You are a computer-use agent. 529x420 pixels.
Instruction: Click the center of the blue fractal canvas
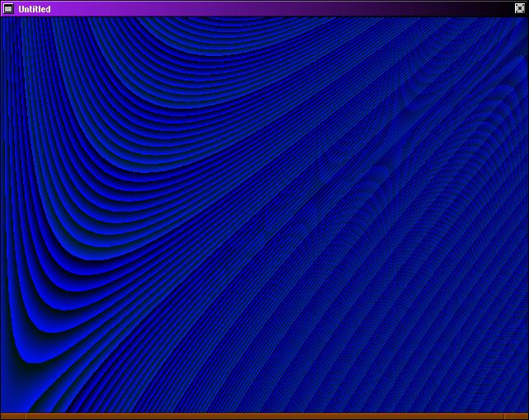264,214
